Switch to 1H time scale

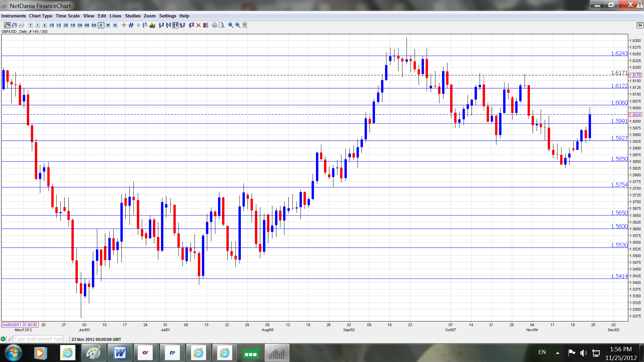pyautogui.click(x=73, y=25)
